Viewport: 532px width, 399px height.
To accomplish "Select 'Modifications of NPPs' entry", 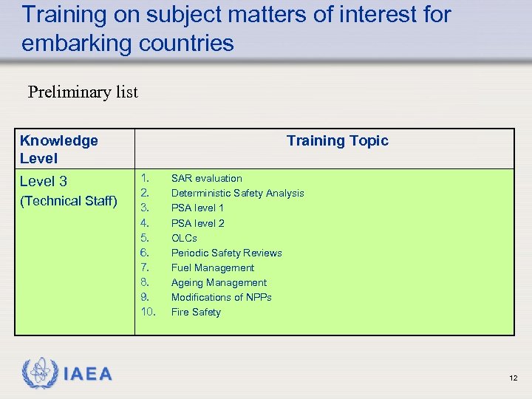I will pyautogui.click(x=221, y=297).
